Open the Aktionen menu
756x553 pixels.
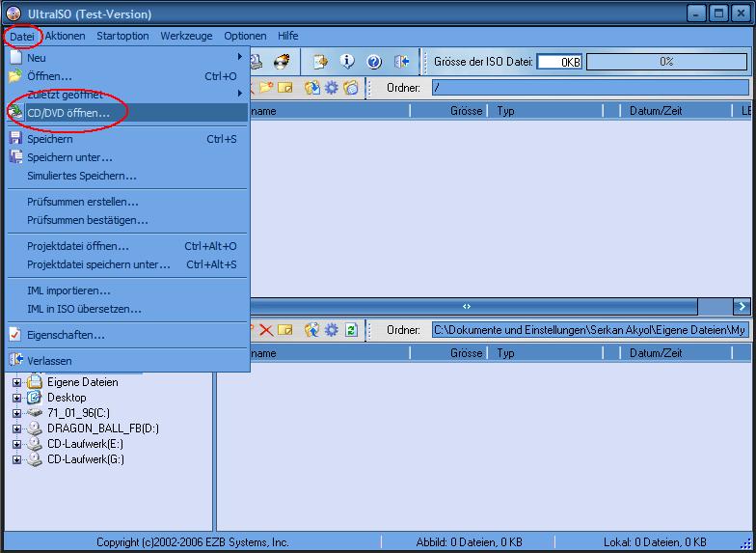pyautogui.click(x=66, y=36)
